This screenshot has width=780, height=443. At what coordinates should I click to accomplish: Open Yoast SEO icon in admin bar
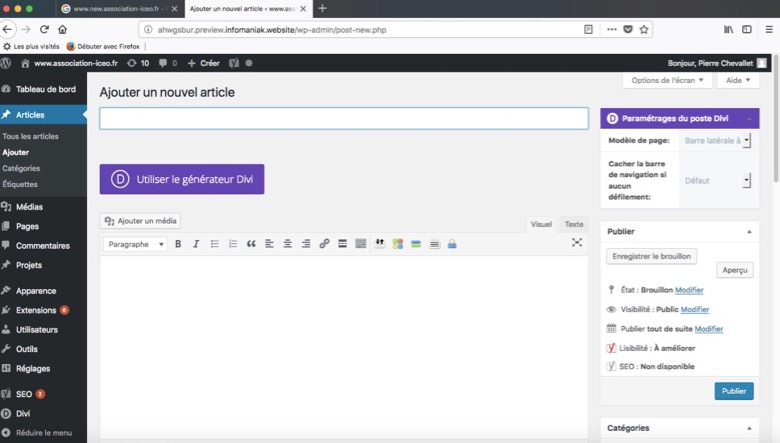(x=234, y=63)
